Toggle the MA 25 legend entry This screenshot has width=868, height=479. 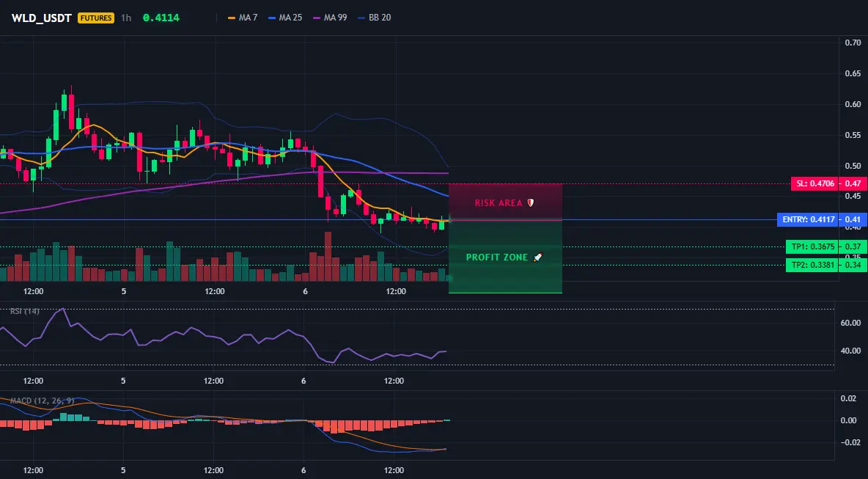click(285, 18)
